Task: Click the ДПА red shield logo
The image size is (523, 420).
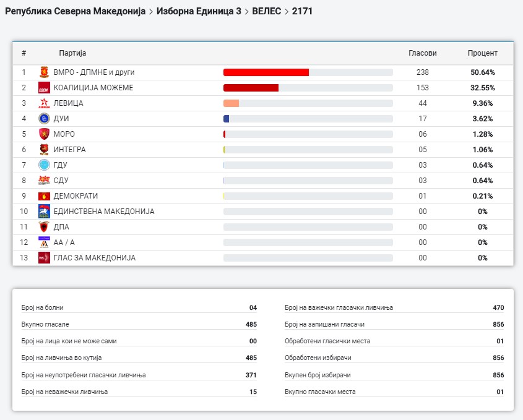Action: (x=44, y=227)
